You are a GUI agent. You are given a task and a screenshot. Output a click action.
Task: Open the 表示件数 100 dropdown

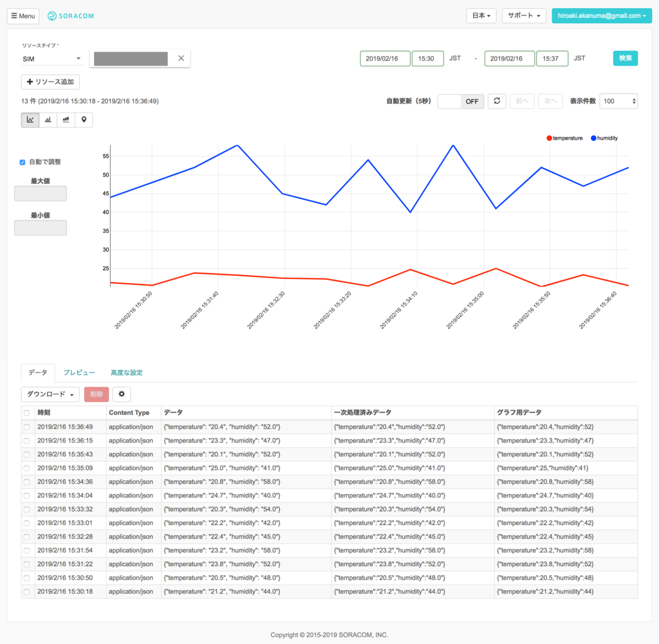pos(618,101)
